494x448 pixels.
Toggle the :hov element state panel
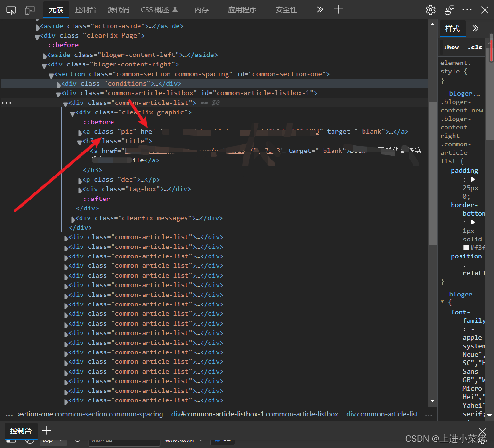coord(451,47)
